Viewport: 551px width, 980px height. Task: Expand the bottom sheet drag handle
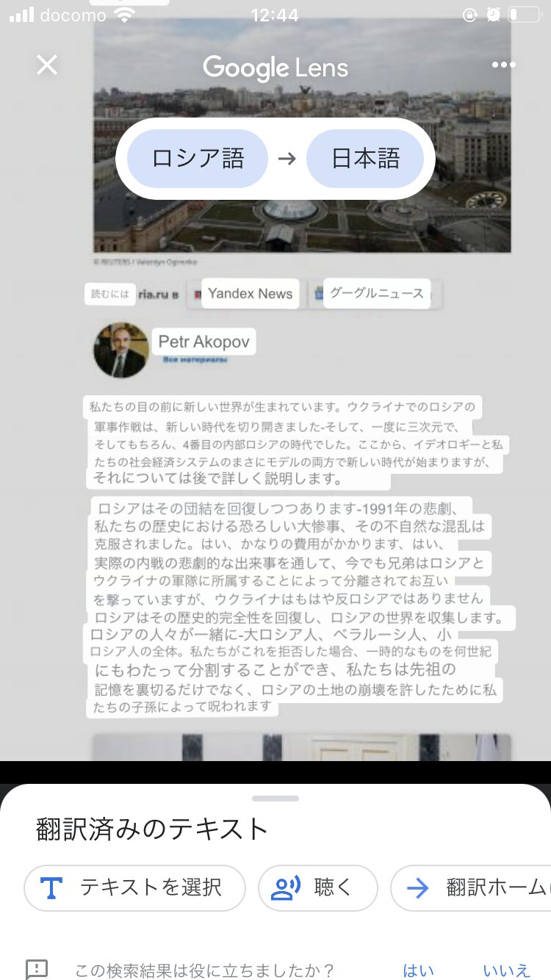pyautogui.click(x=275, y=799)
